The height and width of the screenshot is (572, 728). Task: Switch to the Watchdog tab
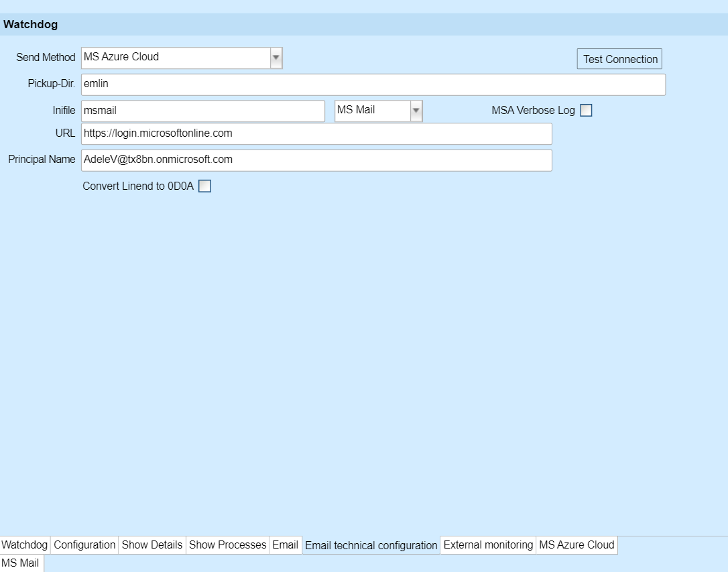(25, 545)
